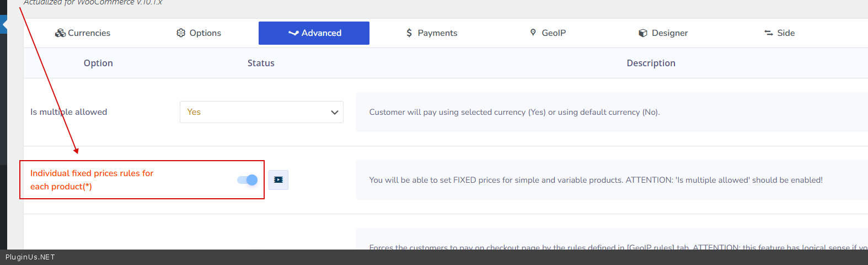Click the GeoIP location pin icon

(533, 33)
